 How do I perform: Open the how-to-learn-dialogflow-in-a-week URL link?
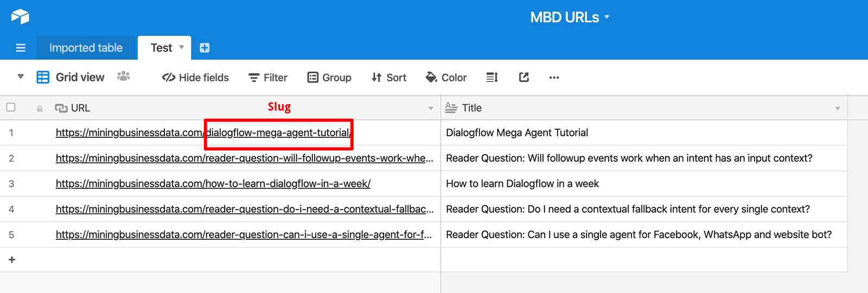pyautogui.click(x=213, y=183)
